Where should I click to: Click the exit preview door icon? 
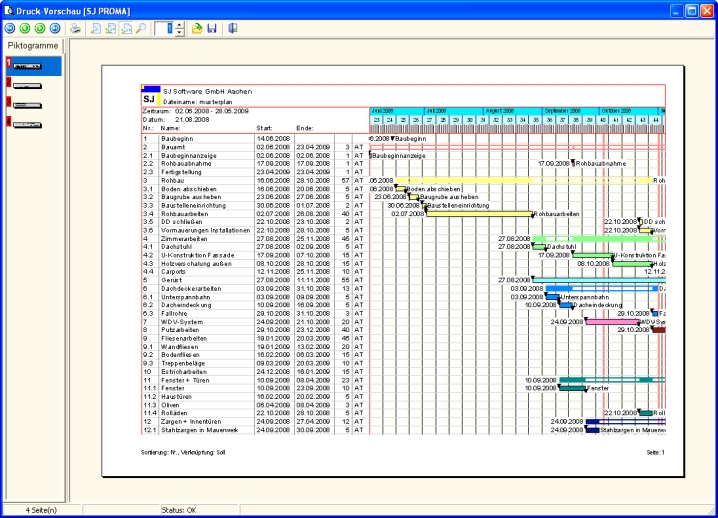[x=233, y=29]
